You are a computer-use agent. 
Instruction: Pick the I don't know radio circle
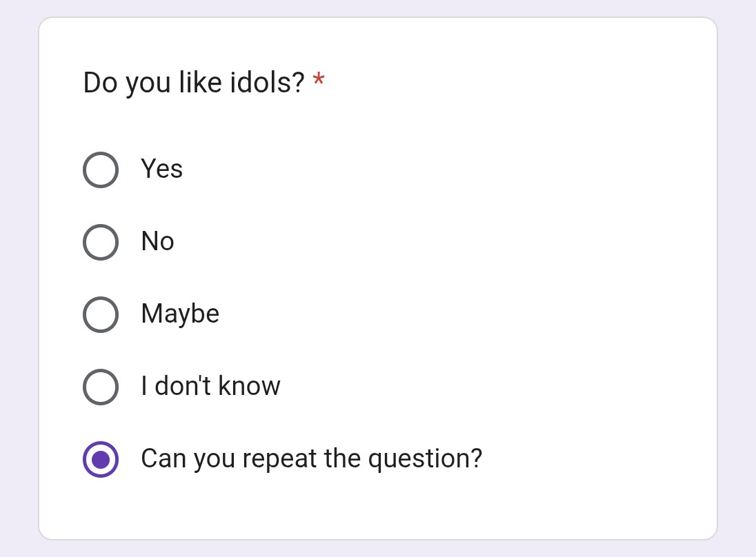(x=101, y=387)
